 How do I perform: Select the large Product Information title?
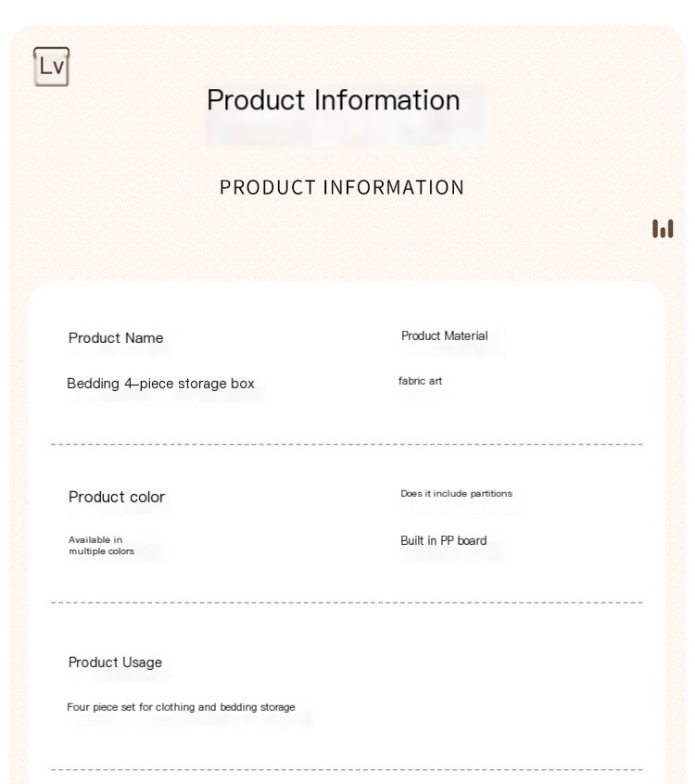tap(334, 99)
